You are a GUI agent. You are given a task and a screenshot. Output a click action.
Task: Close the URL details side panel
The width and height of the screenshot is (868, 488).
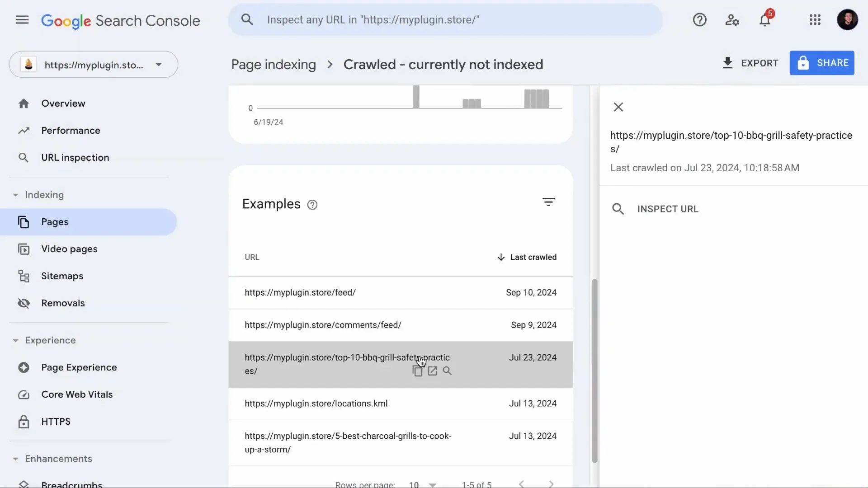coord(618,107)
